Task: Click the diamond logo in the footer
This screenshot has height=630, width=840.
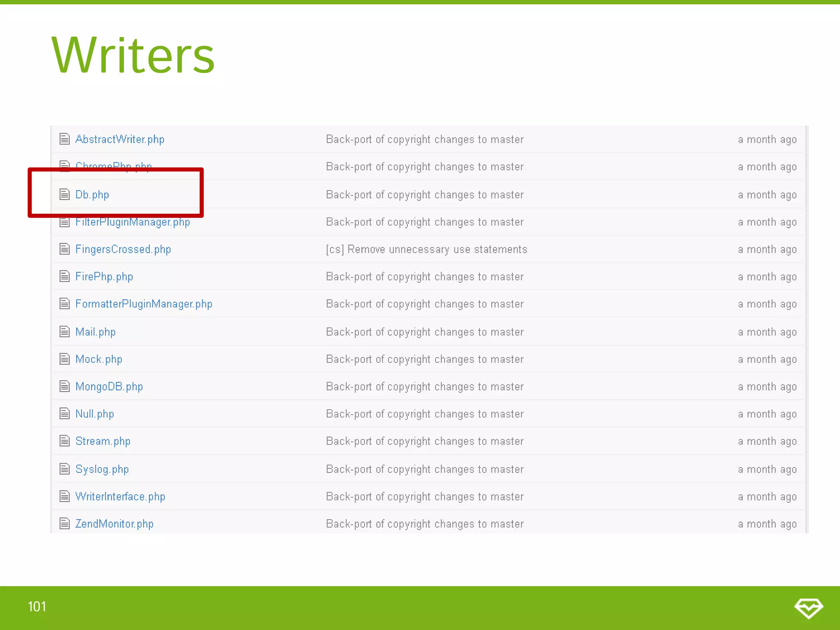Action: point(808,607)
